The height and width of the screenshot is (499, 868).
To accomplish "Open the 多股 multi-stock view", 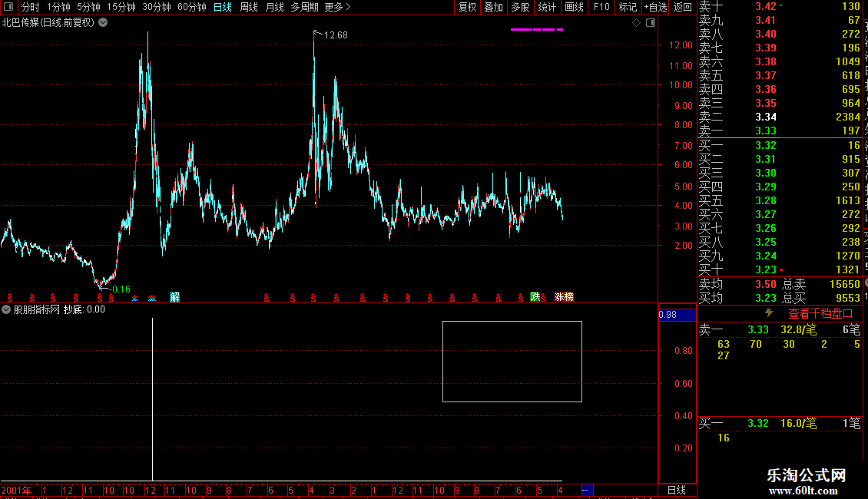I will click(x=520, y=7).
